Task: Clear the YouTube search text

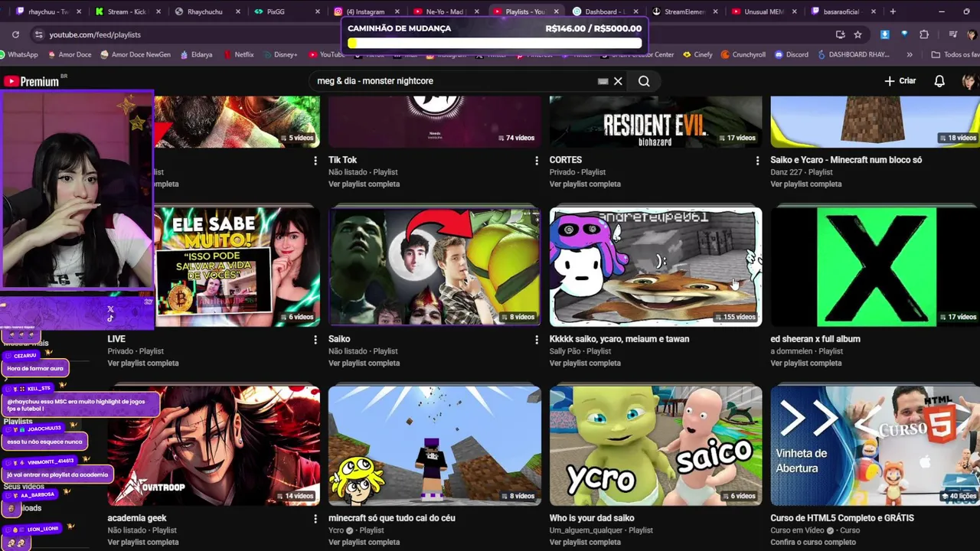Action: tap(618, 81)
